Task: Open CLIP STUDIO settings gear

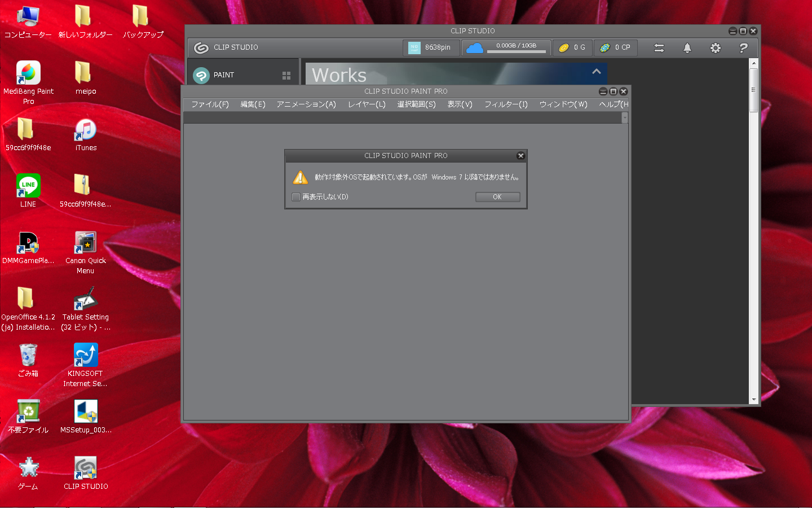Action: click(716, 48)
